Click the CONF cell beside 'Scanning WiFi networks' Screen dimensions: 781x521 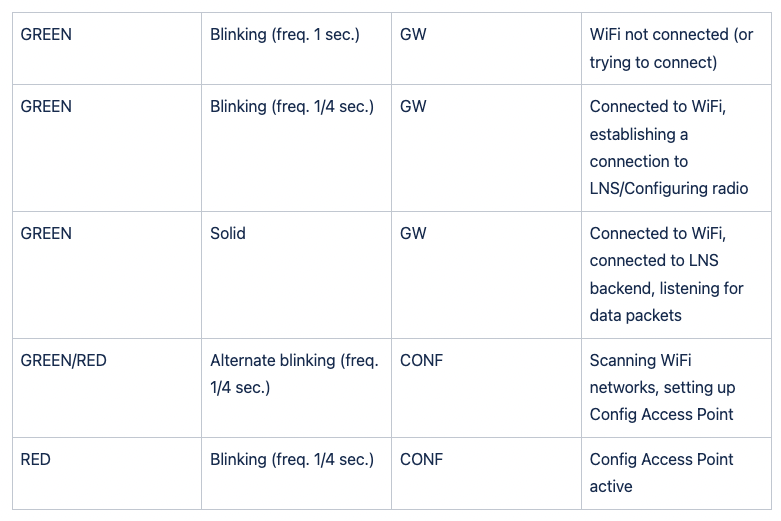point(486,388)
